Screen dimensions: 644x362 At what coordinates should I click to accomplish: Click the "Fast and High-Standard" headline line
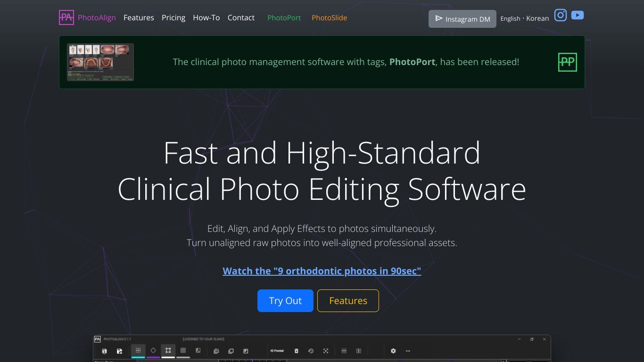pyautogui.click(x=322, y=153)
